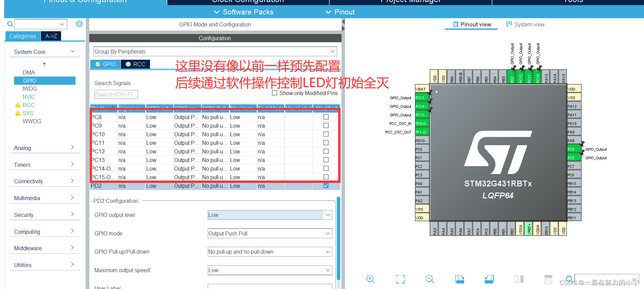Click the horizontal split layout icon
Viewport: 644px width, 289px height.
tap(549, 279)
